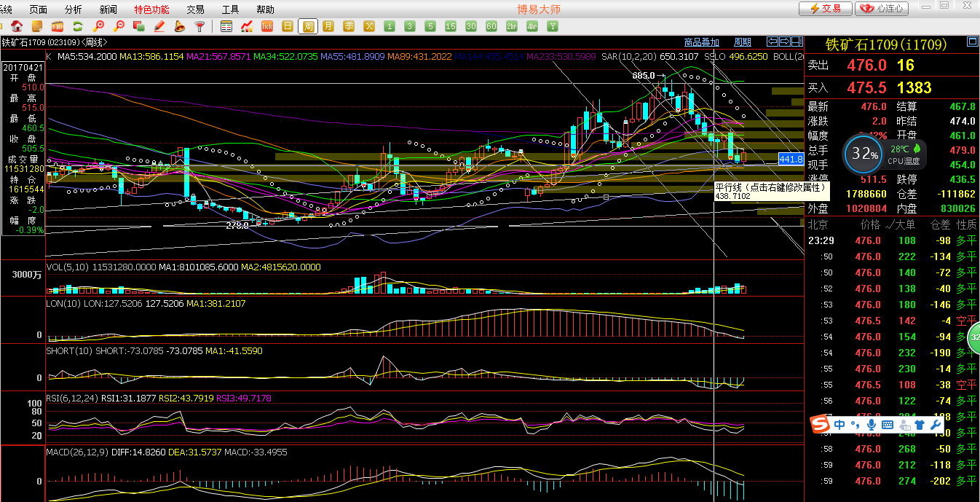
Task: Select the 2hr period
Action: pyautogui.click(x=512, y=26)
